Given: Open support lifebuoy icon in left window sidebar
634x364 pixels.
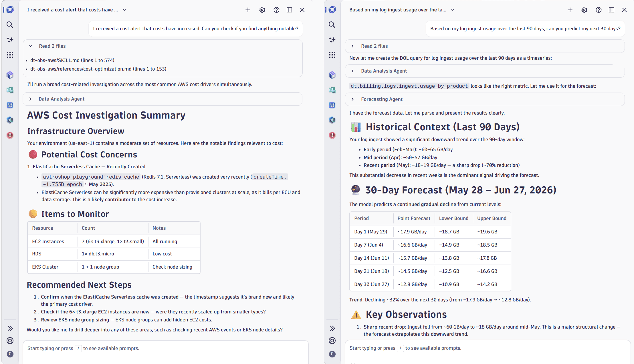Looking at the screenshot, I should pos(10,341).
